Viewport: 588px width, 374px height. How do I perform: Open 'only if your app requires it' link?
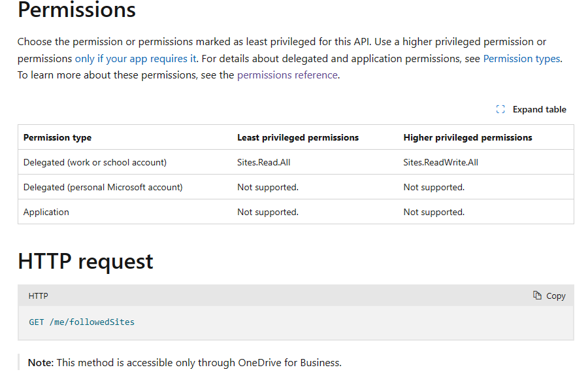tap(135, 59)
